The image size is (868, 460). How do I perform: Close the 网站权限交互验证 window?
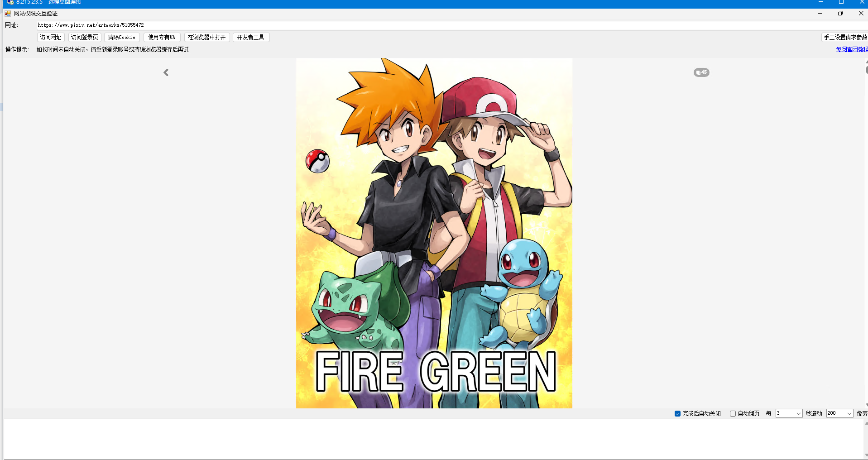tap(861, 14)
